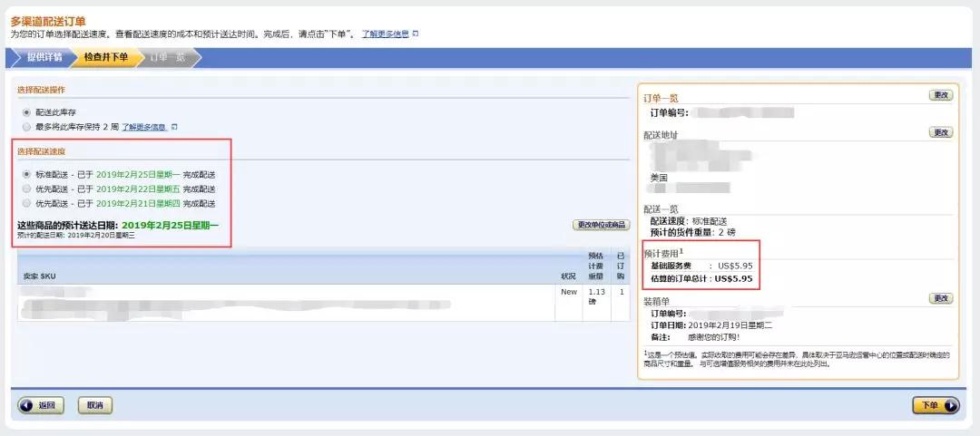Click the right arrow icon on 下单
Screen dimensions: 980x436
[950, 405]
